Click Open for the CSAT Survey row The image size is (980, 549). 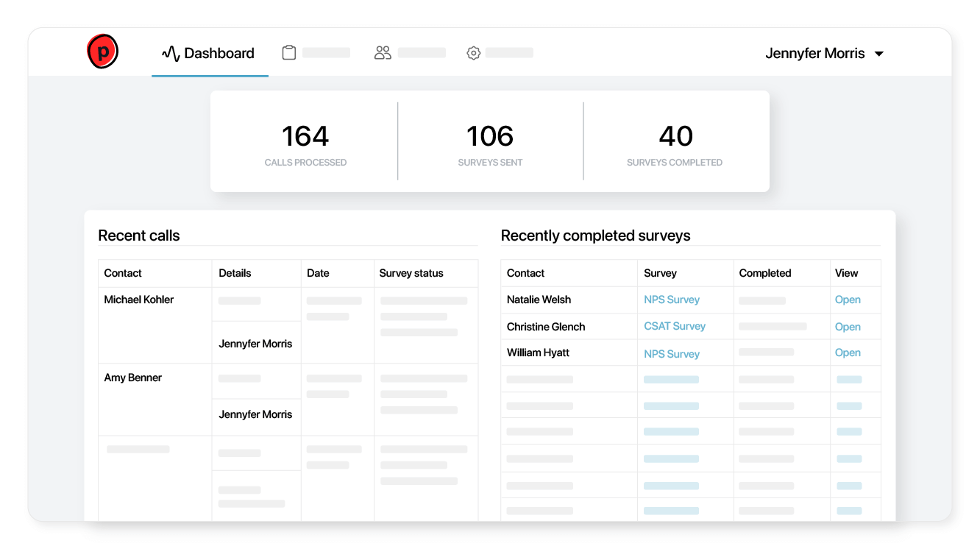coord(848,326)
